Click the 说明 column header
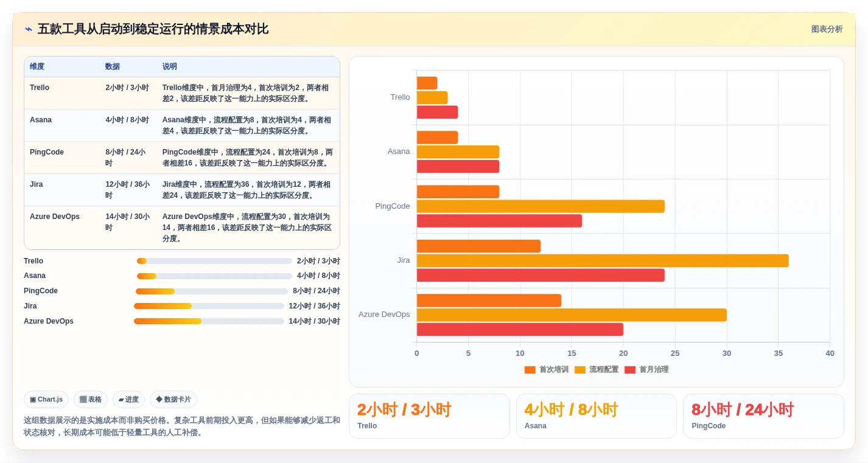 (248, 67)
